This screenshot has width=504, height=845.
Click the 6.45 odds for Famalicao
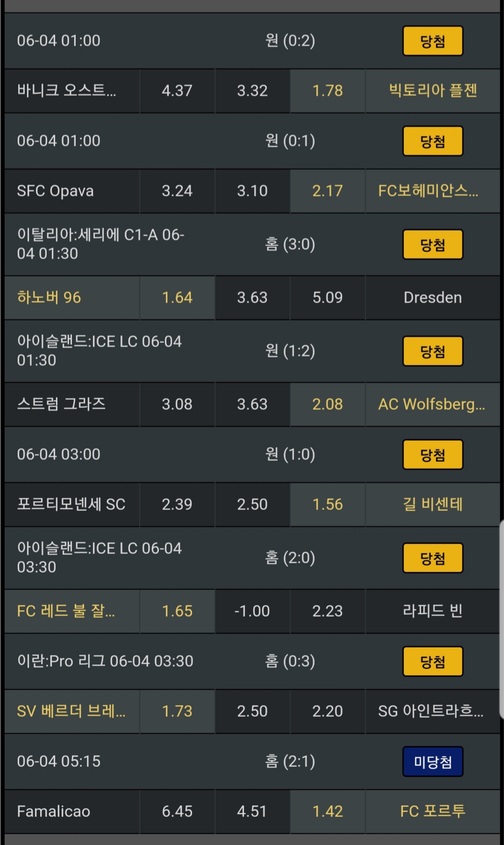(x=177, y=811)
